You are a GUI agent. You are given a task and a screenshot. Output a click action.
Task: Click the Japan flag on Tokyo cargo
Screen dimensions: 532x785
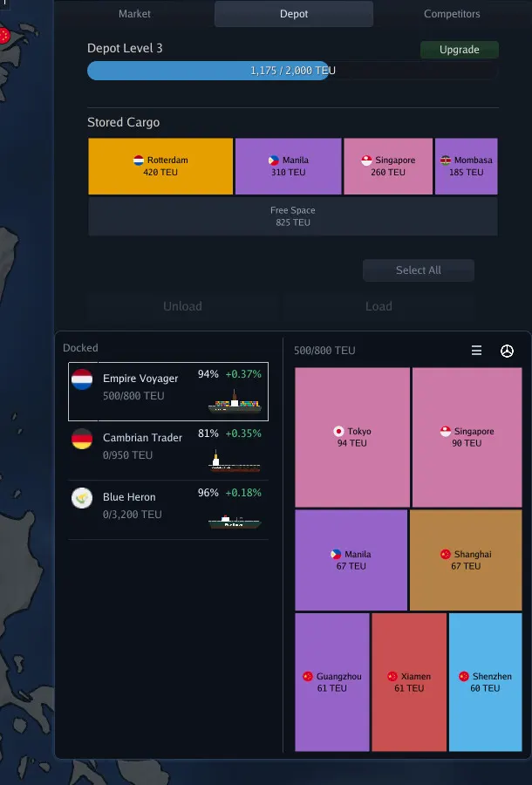338,431
